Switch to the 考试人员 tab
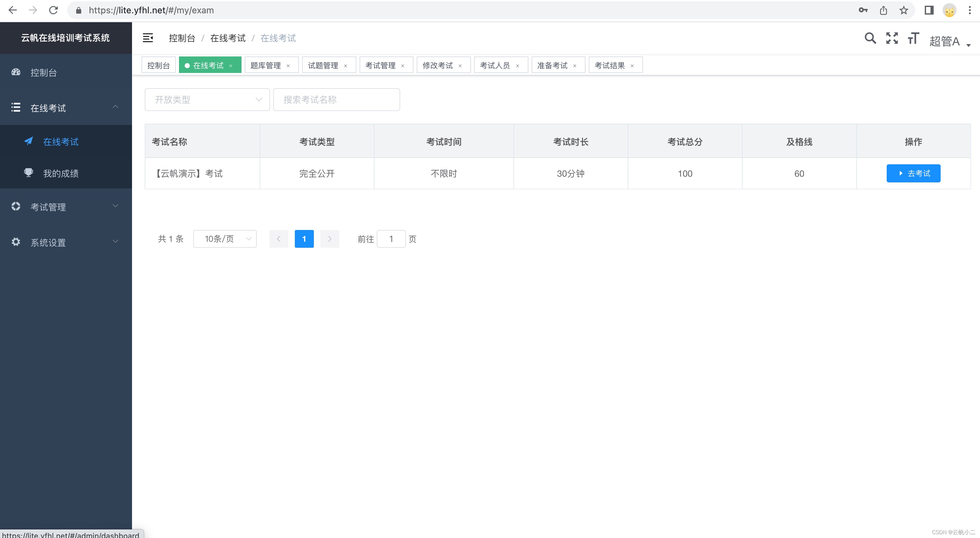The image size is (980, 538). [494, 65]
